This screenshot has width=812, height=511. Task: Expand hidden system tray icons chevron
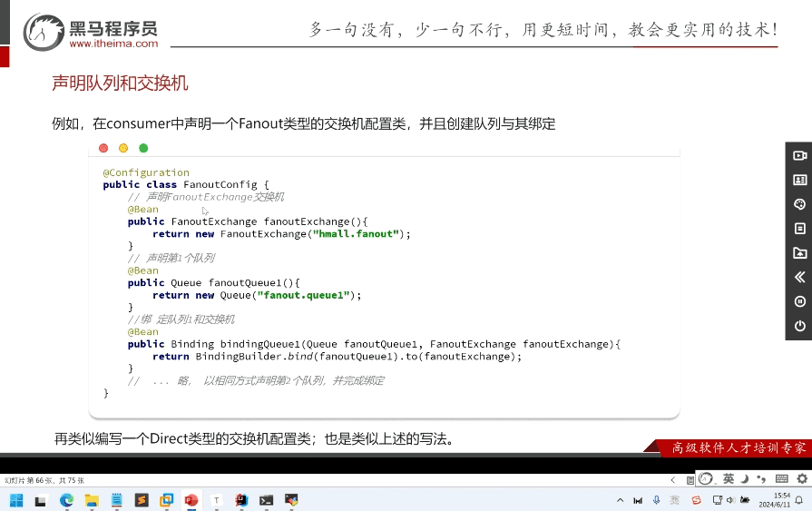tap(621, 500)
